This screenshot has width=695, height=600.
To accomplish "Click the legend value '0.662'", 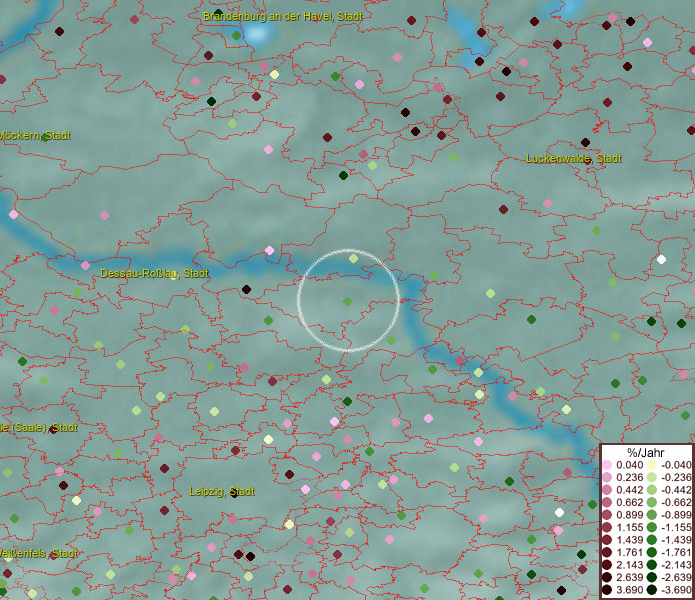I will 629,503.
